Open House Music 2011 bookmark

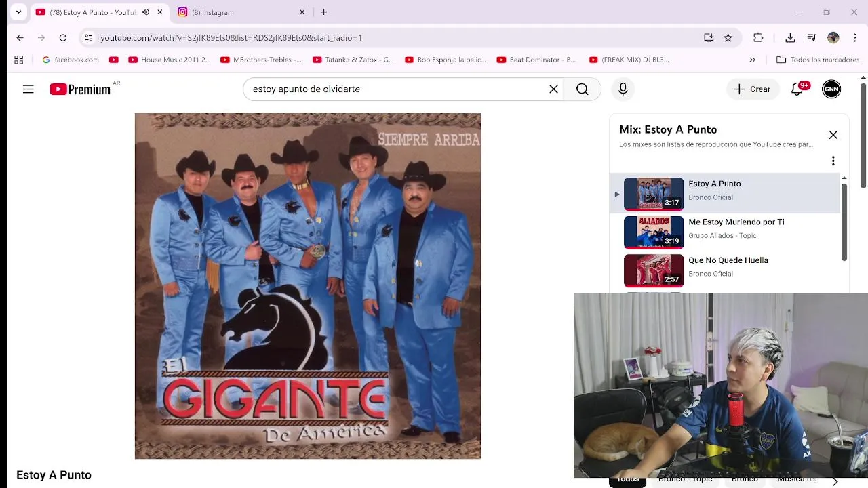click(x=170, y=60)
